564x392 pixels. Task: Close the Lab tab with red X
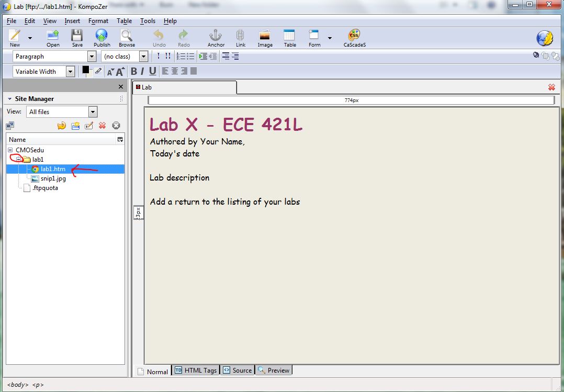point(551,87)
